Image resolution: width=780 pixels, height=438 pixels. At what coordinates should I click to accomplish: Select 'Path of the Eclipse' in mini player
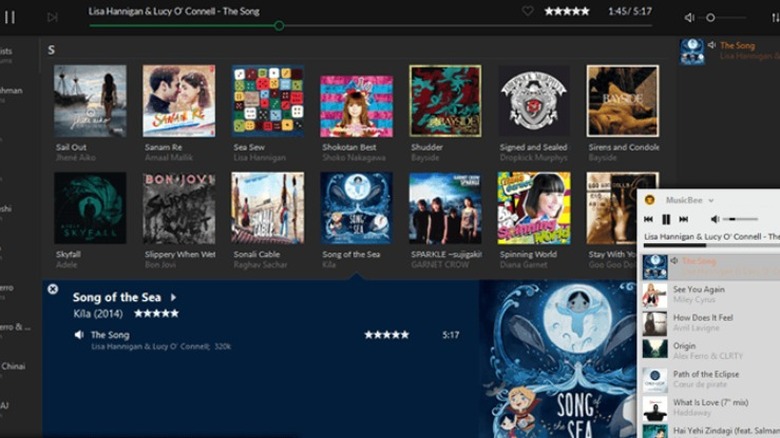(x=710, y=380)
